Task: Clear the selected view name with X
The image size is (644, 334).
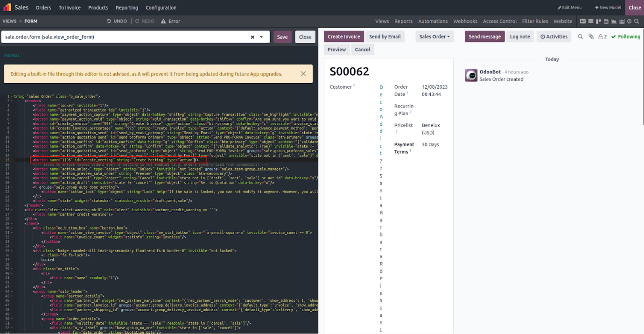Action: tap(252, 37)
